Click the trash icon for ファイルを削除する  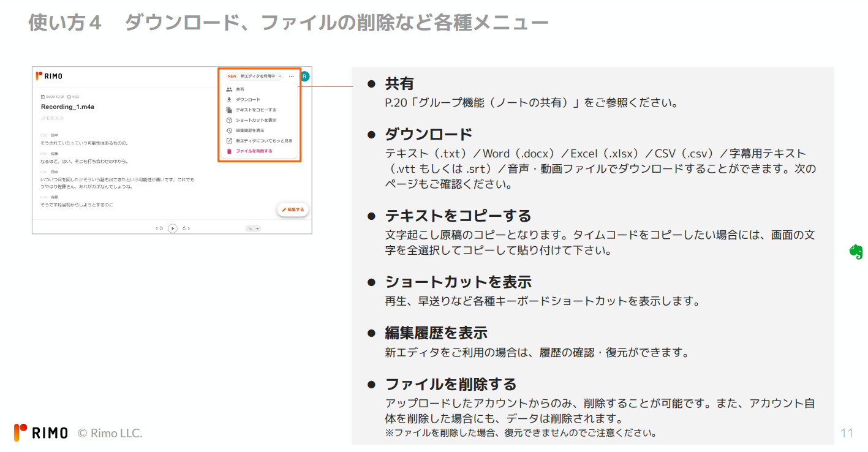[x=229, y=151]
